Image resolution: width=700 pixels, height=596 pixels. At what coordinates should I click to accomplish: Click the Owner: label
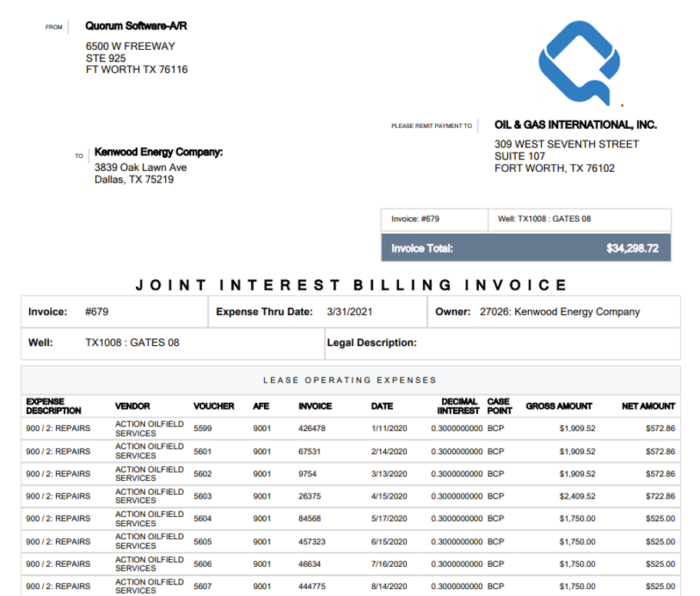point(453,312)
